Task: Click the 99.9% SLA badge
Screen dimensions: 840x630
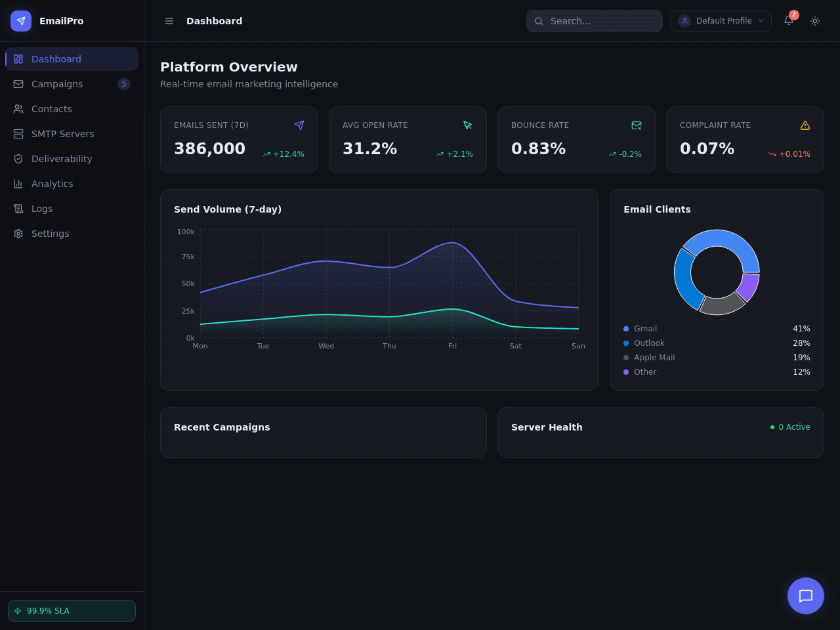Action: (x=72, y=611)
